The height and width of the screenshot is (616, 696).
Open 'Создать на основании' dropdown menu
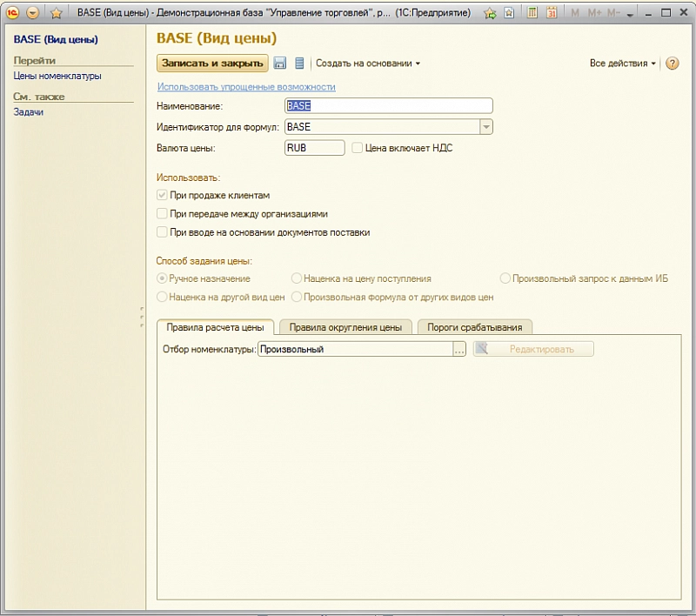367,64
